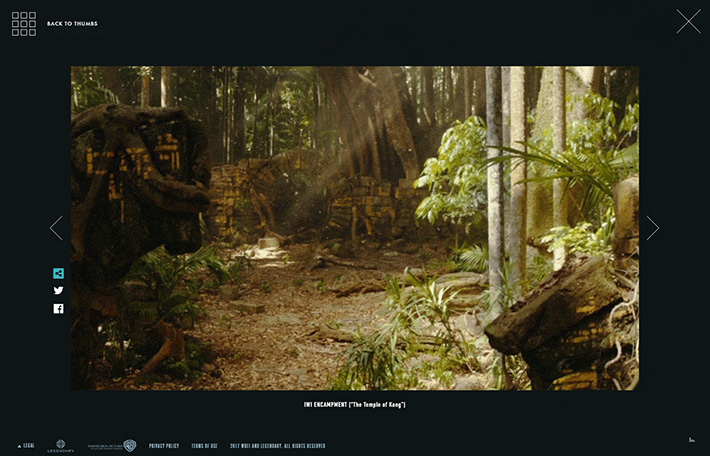Viewport: 710px width, 456px height.
Task: Open the Legendary logo link
Action: [61, 446]
